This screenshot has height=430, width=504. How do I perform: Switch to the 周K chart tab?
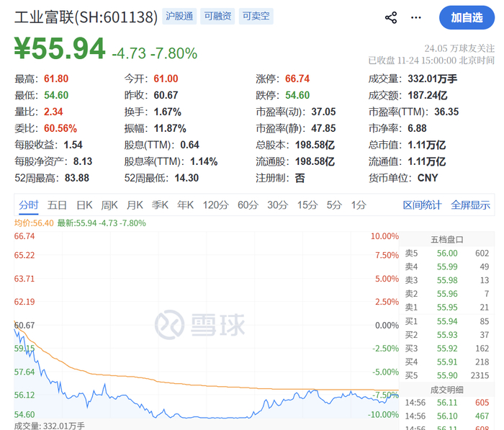[x=109, y=205]
